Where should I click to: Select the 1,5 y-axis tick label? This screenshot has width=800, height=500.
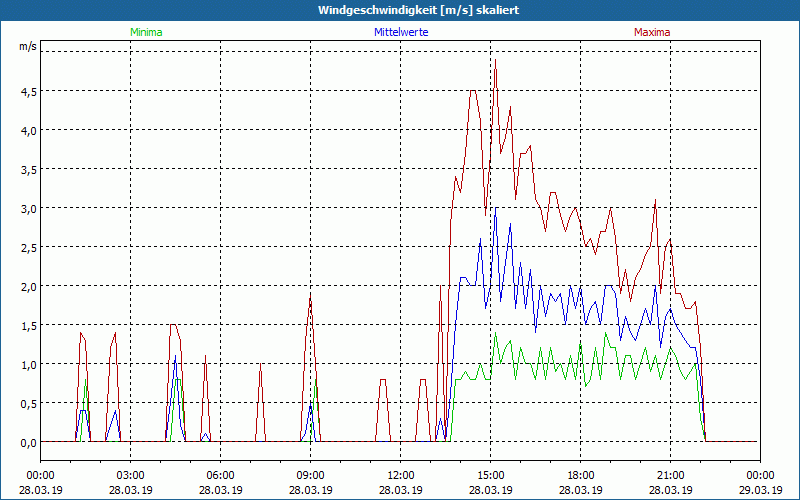point(29,325)
